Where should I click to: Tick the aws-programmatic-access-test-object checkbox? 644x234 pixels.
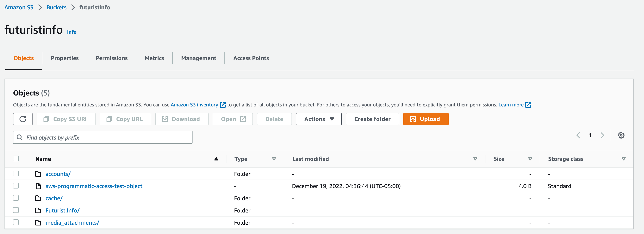tap(16, 186)
